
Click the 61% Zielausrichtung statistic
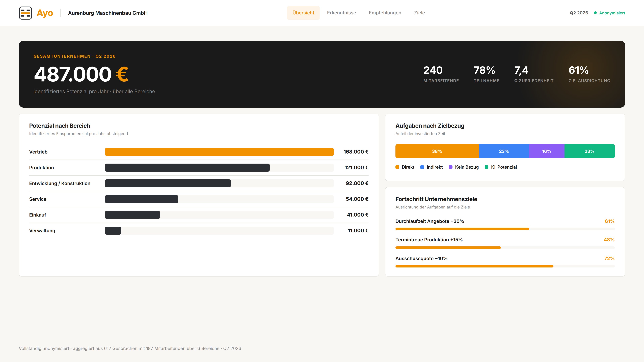589,74
